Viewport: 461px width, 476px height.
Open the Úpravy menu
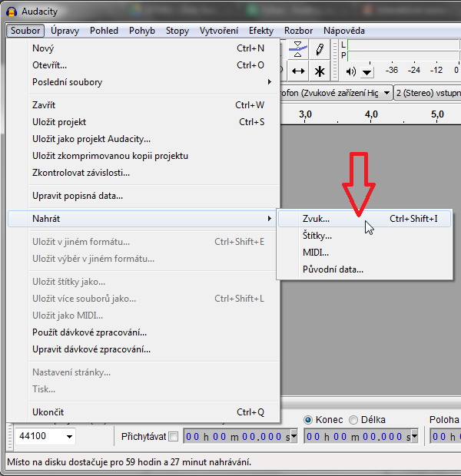tap(65, 31)
